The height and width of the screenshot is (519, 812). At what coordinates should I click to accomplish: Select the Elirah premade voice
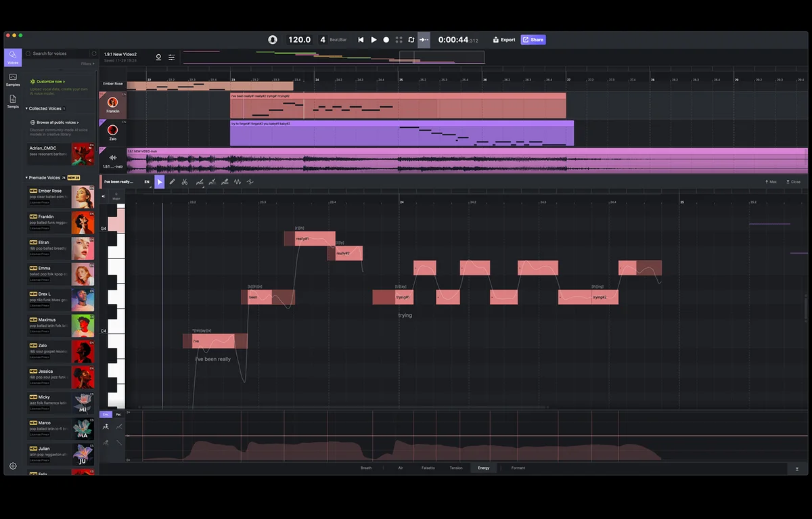point(61,248)
